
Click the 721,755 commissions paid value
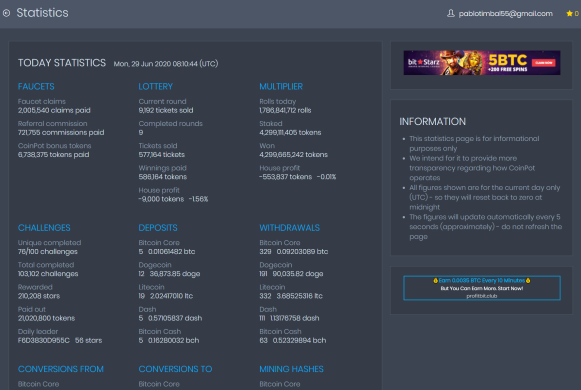tap(61, 133)
